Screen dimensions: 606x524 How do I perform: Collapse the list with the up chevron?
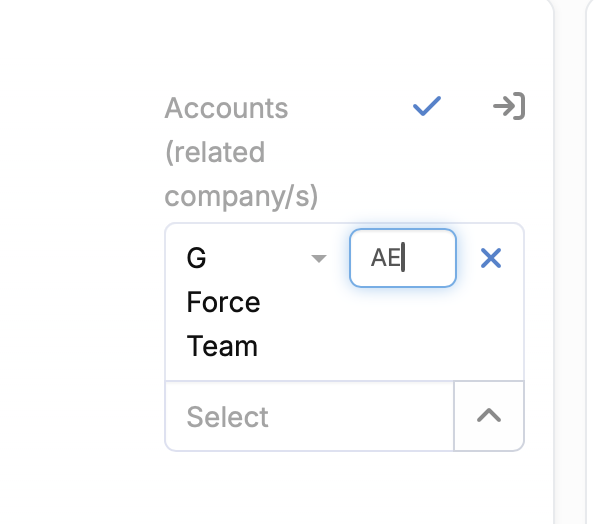(x=489, y=416)
